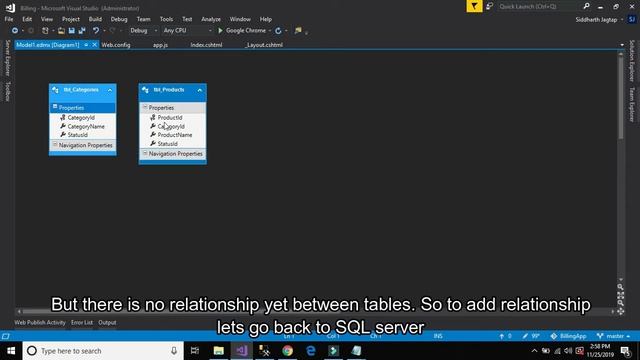Viewport: 640px width, 360px height.
Task: Open File Explorer from taskbar
Action: click(x=219, y=351)
